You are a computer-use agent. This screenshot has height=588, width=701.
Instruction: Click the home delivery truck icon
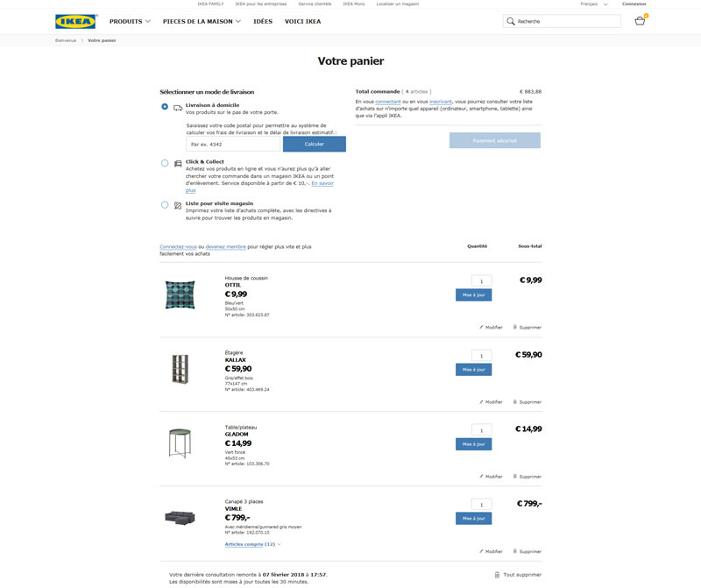click(178, 108)
